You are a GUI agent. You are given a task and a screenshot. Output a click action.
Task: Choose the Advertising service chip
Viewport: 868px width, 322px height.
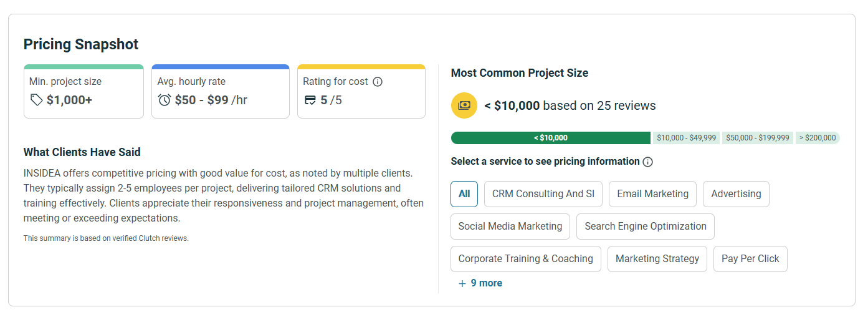click(x=736, y=194)
